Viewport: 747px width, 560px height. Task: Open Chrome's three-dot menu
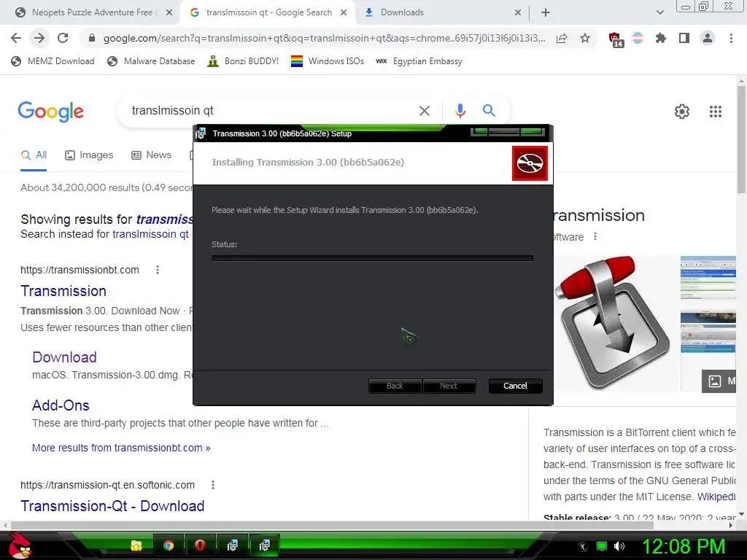point(731,38)
